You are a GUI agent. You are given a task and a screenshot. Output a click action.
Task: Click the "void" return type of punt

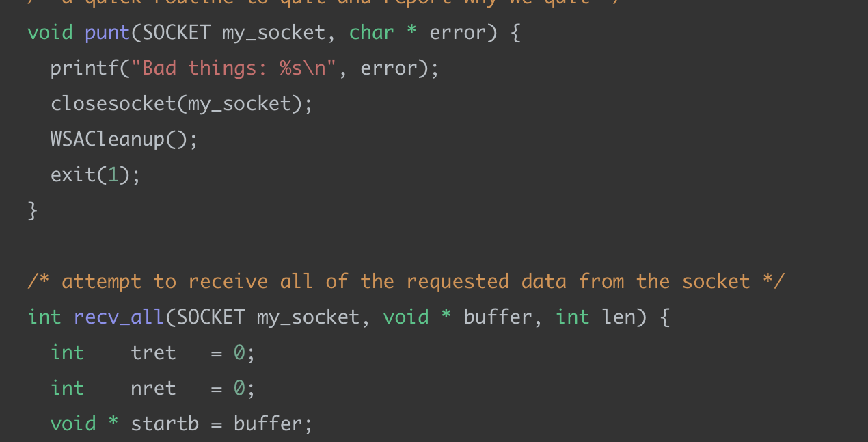coord(50,32)
